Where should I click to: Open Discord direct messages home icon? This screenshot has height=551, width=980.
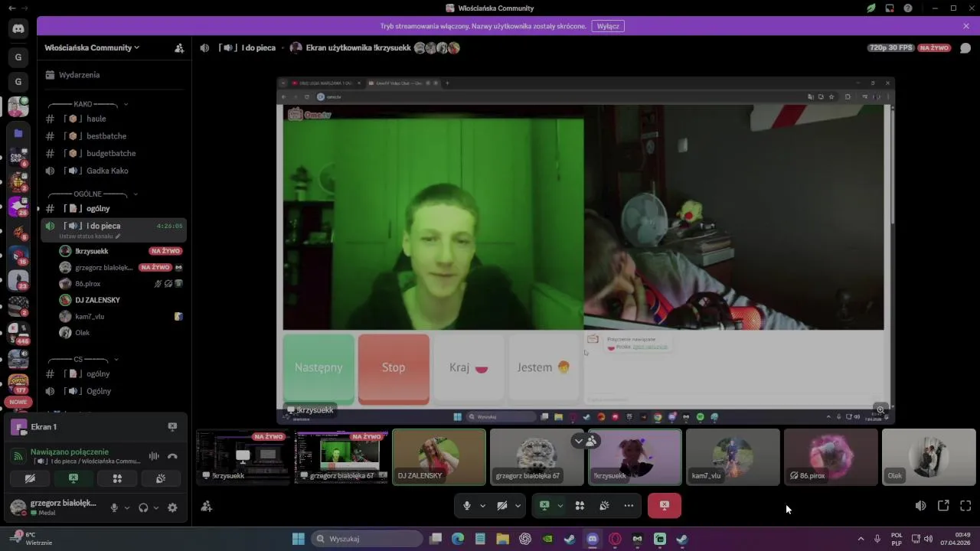click(18, 29)
